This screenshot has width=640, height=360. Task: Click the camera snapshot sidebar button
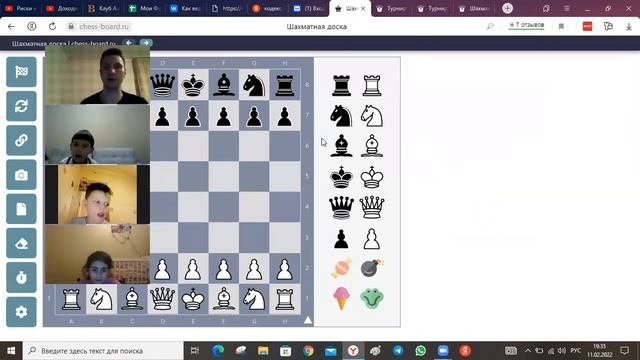click(x=21, y=175)
